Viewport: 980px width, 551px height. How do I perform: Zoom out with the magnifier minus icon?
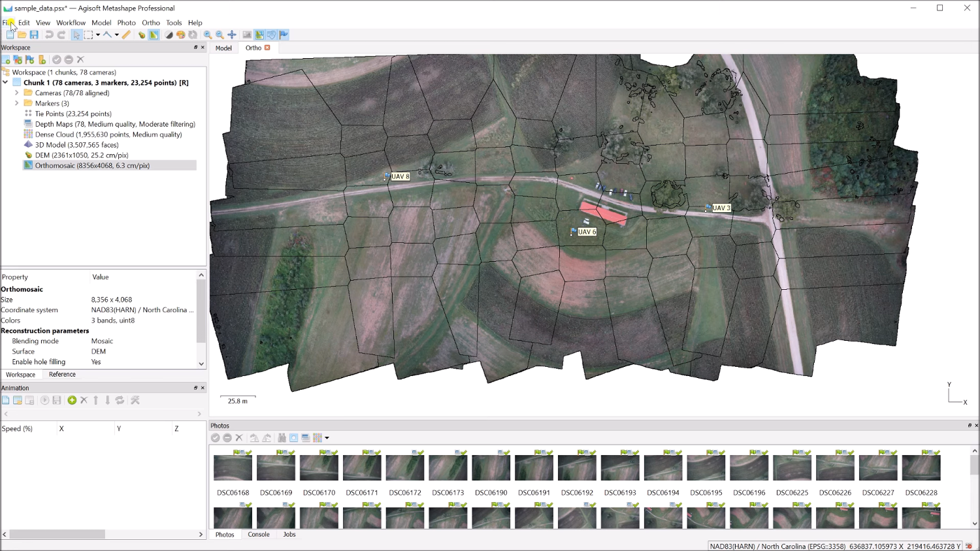220,35
